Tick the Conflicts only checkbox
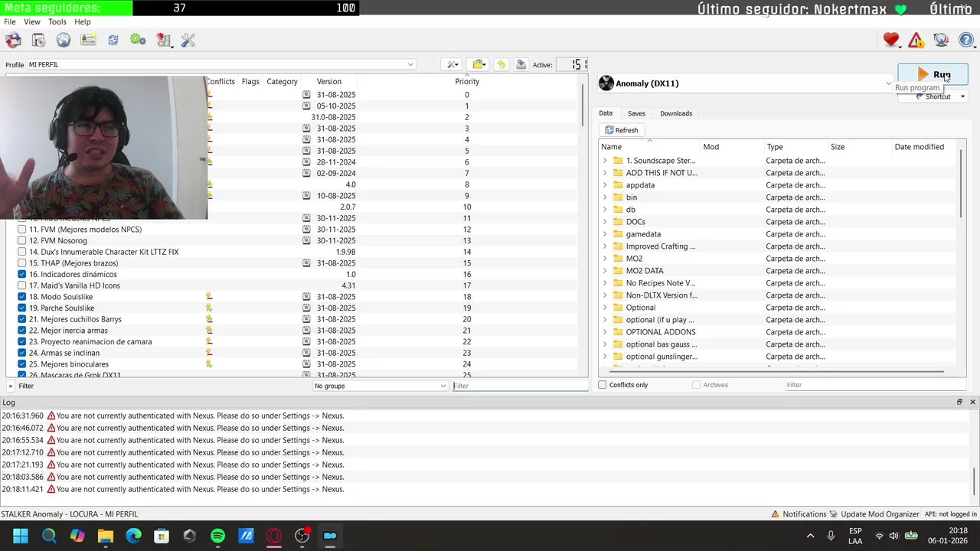The image size is (980, 551). click(603, 385)
